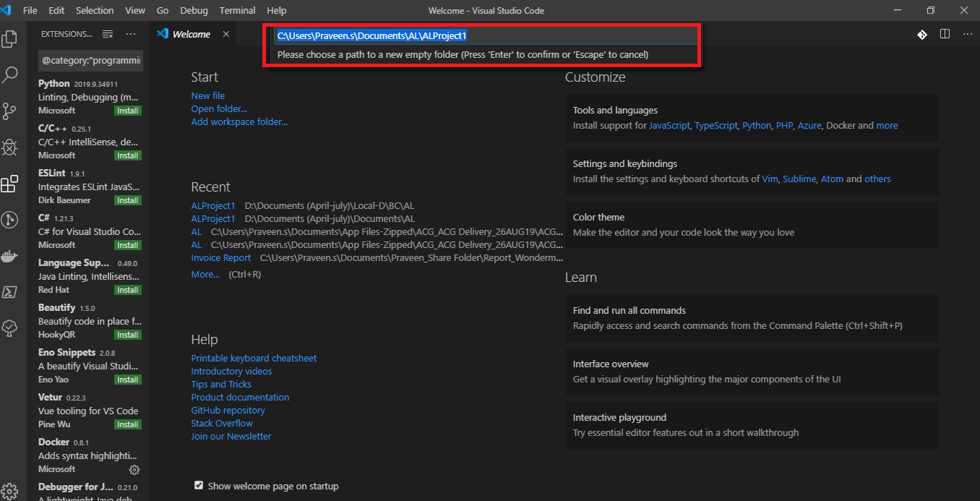This screenshot has width=980, height=501.
Task: Install the Beautify extension
Action: tap(128, 335)
